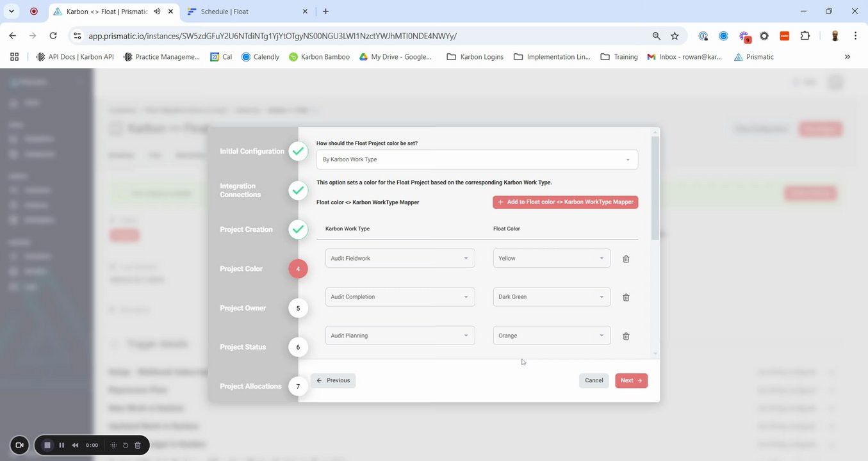Open the Orange Float Color dropdown
This screenshot has height=461, width=868.
[x=552, y=336]
